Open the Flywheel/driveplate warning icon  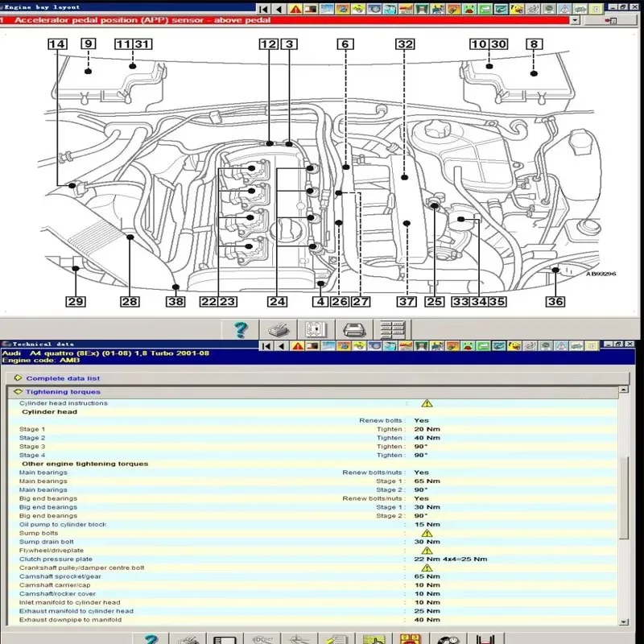click(x=427, y=551)
